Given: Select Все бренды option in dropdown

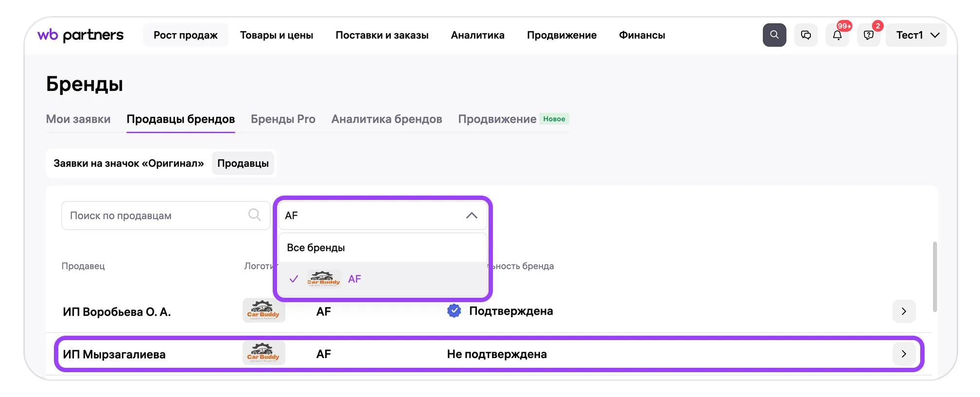Looking at the screenshot, I should [x=383, y=248].
